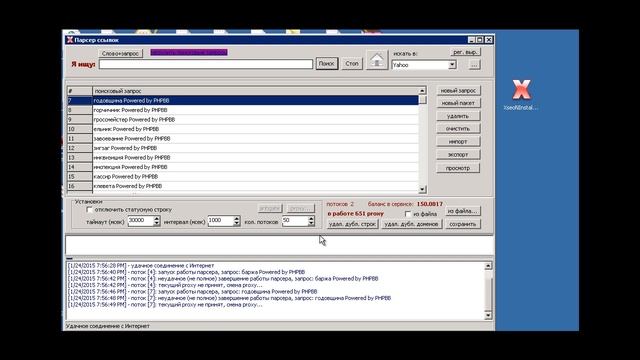Click the Поиск button
The width and height of the screenshot is (640, 360).
pyautogui.click(x=327, y=64)
